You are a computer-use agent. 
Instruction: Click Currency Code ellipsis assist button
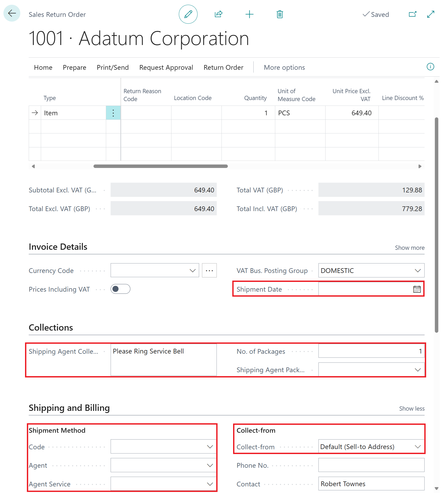point(209,270)
